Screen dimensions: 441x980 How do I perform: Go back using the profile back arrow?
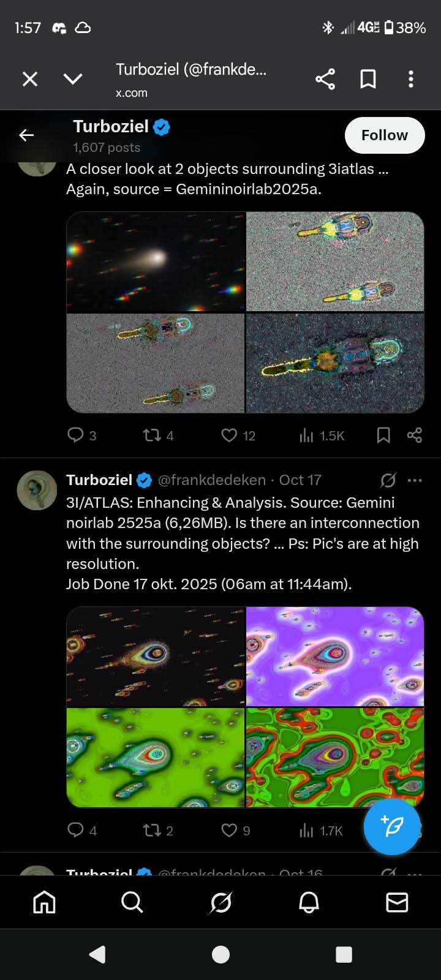26,135
